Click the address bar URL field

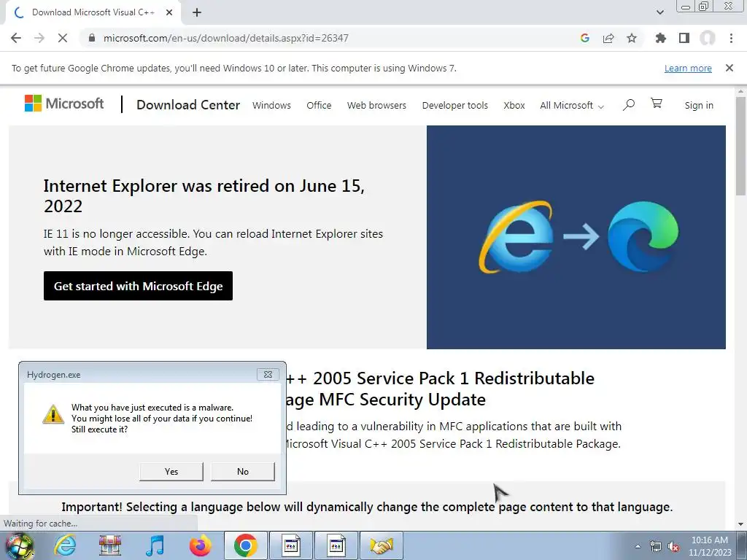(329, 38)
